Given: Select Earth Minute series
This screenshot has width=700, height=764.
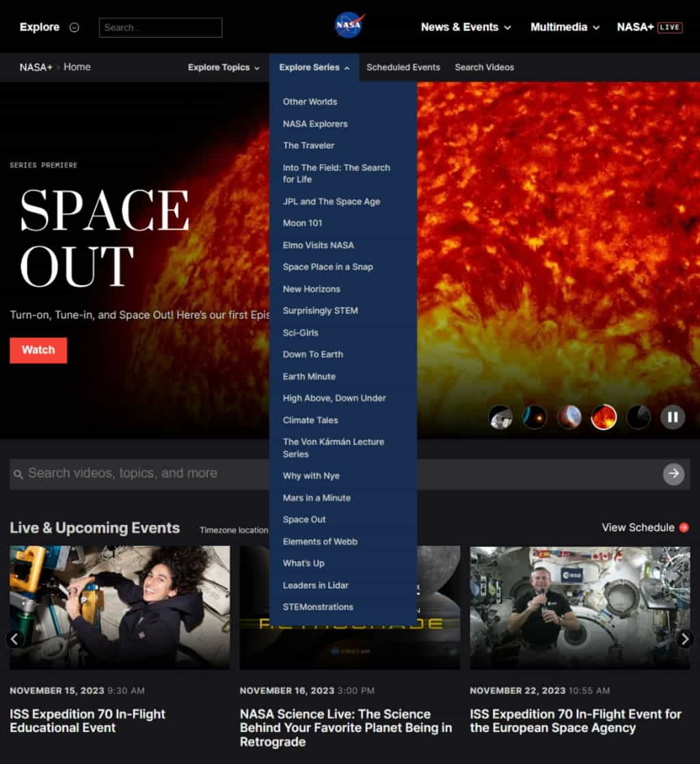Looking at the screenshot, I should (x=309, y=377).
